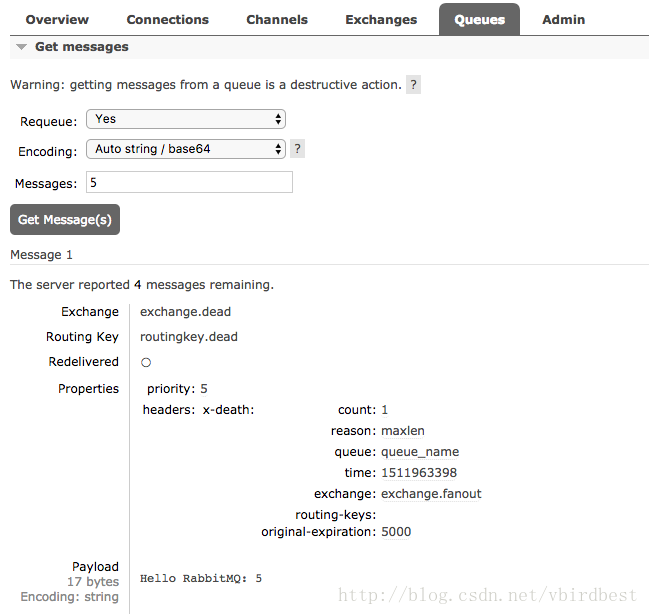
Task: Click the Encoding: string label
Action: (70, 597)
